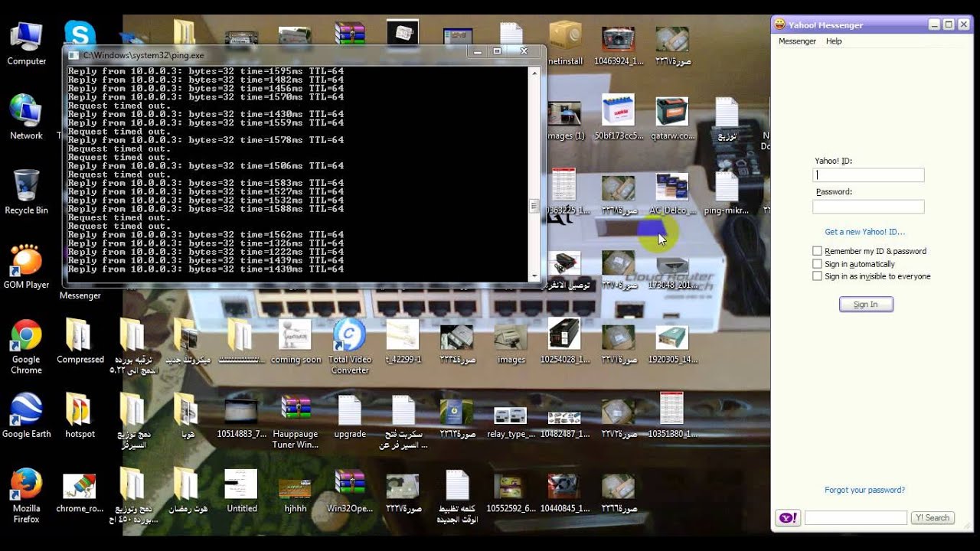
Task: Launch GOM Player from the desktop
Action: click(x=26, y=266)
